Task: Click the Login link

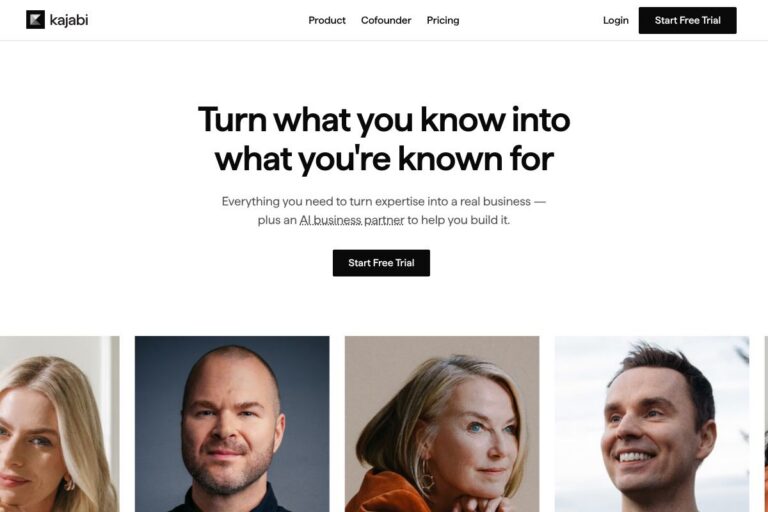Action: point(616,20)
